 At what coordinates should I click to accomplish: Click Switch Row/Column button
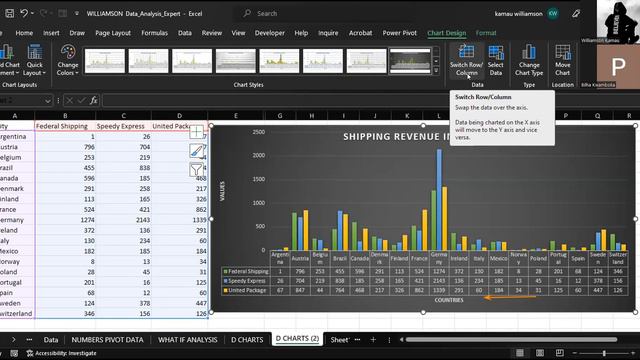(x=466, y=60)
